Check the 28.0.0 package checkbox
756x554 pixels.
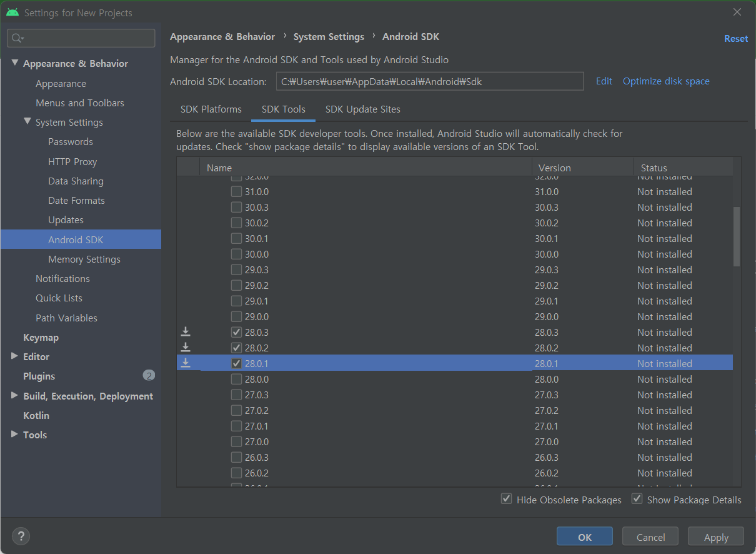(236, 379)
